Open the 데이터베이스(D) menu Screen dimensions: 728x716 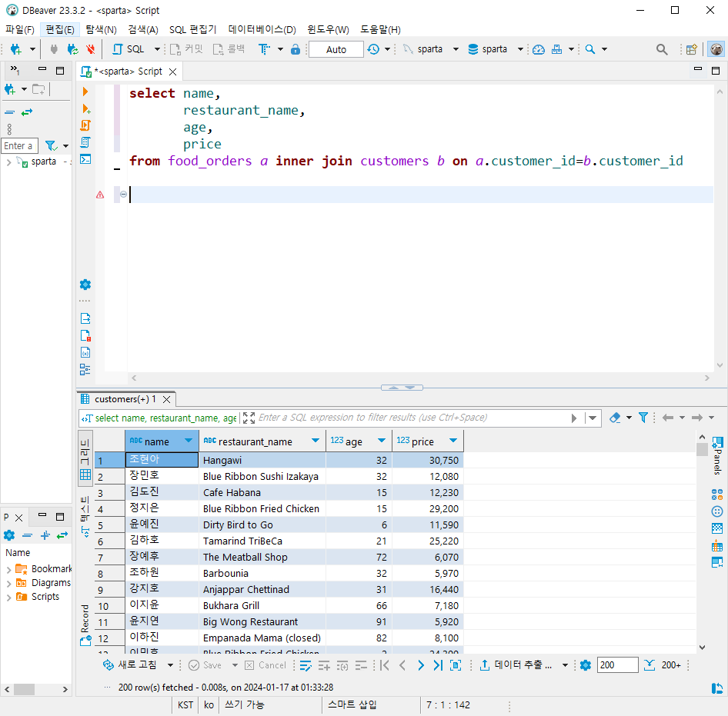(x=262, y=30)
